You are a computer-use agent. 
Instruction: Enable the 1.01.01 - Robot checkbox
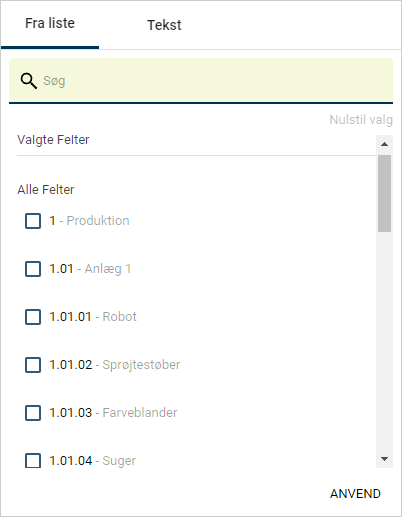click(33, 317)
